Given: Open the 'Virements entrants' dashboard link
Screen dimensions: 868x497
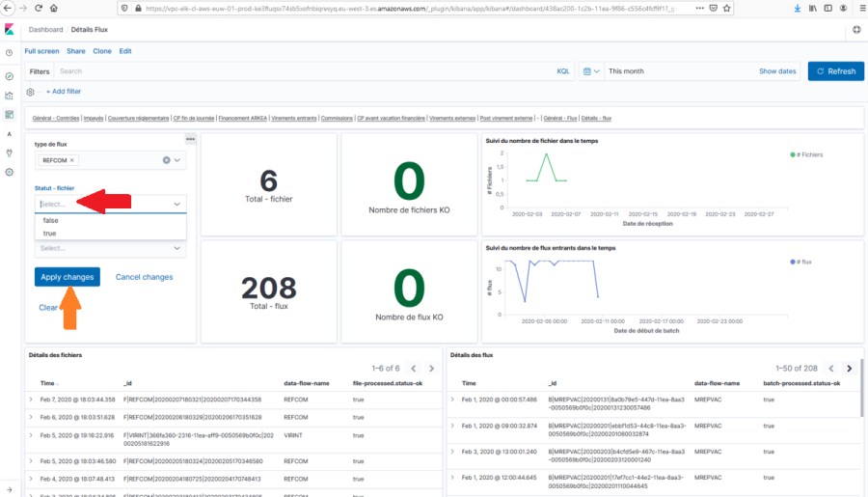Looking at the screenshot, I should tap(294, 118).
